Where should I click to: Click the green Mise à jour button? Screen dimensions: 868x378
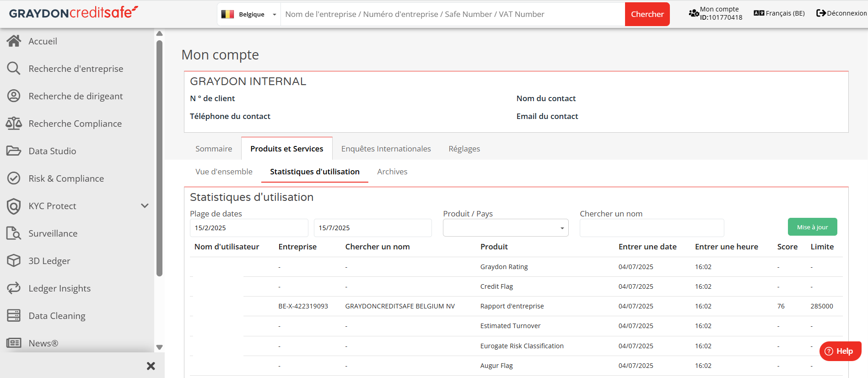[x=812, y=227]
